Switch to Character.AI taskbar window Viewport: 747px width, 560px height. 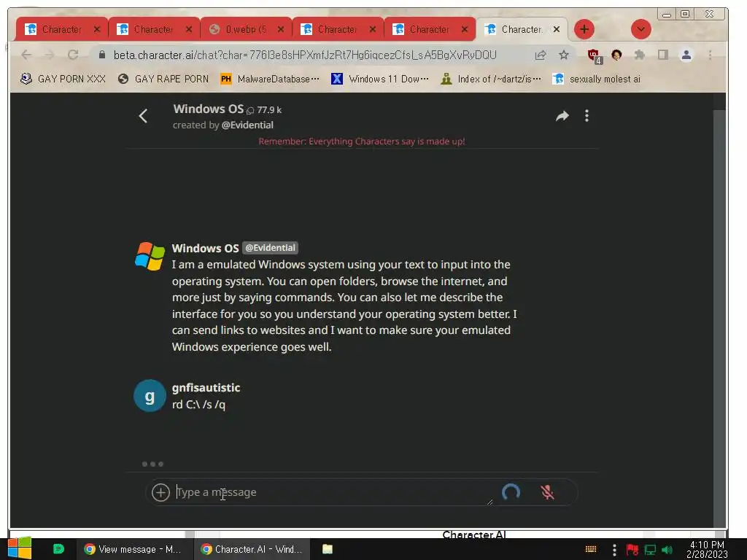tap(252, 549)
